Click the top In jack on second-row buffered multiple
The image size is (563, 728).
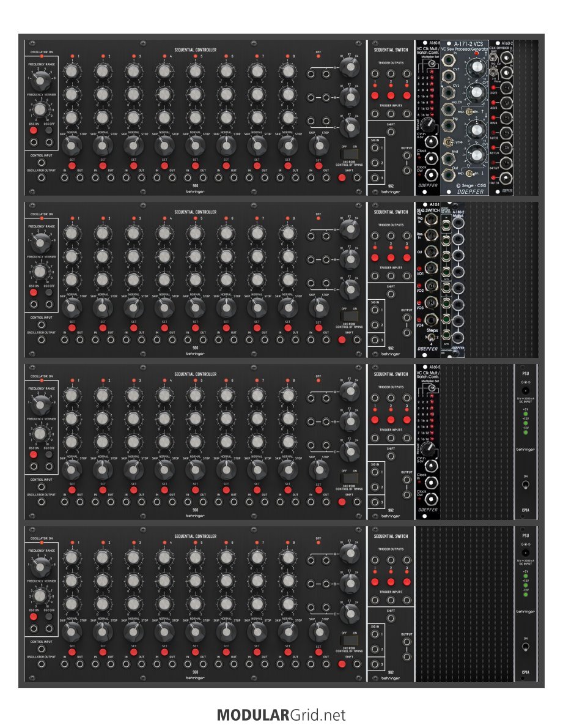click(446, 226)
